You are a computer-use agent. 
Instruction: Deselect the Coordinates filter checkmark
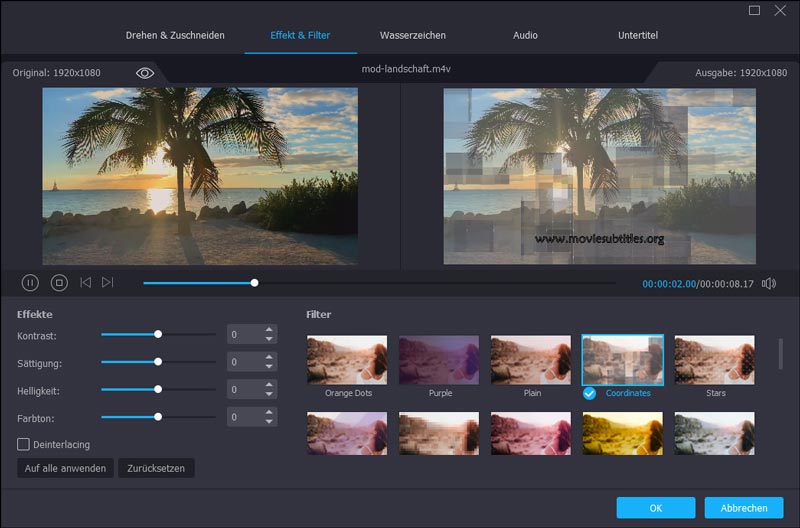coord(589,393)
